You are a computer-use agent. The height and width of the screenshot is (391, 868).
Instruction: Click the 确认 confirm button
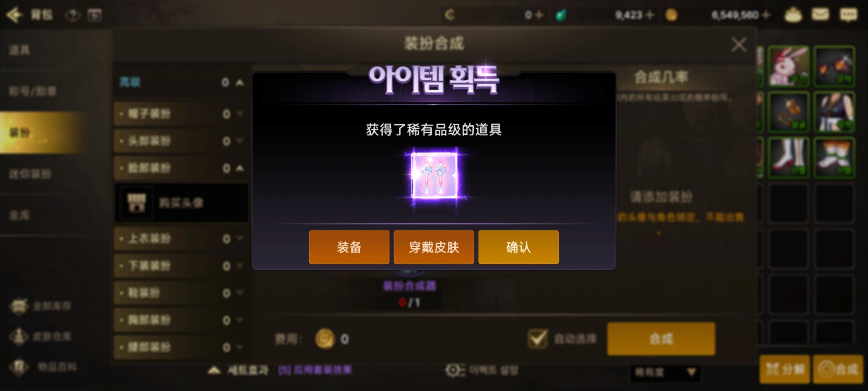pos(518,247)
